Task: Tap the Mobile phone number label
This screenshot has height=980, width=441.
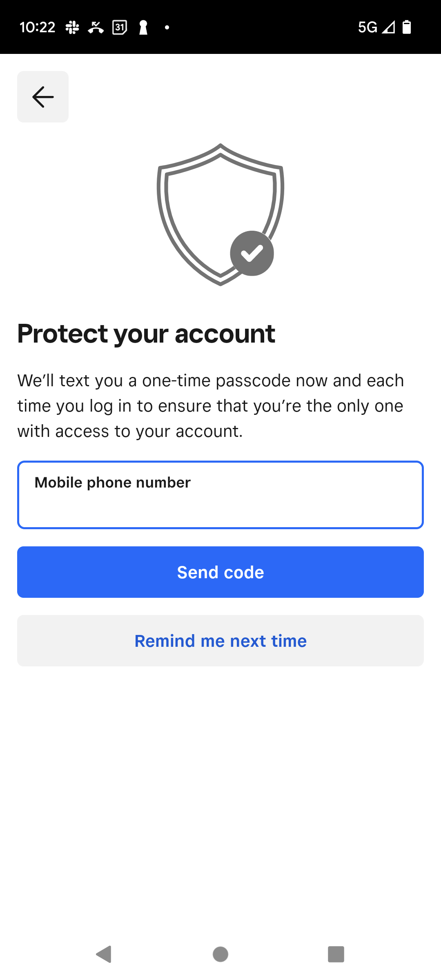Action: (x=113, y=483)
